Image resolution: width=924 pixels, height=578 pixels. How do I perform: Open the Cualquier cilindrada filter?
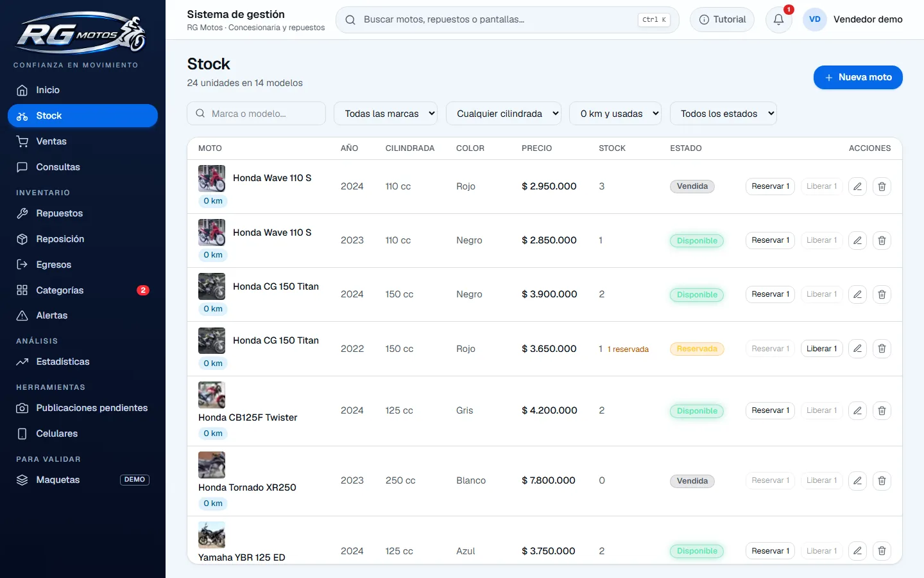click(x=503, y=114)
